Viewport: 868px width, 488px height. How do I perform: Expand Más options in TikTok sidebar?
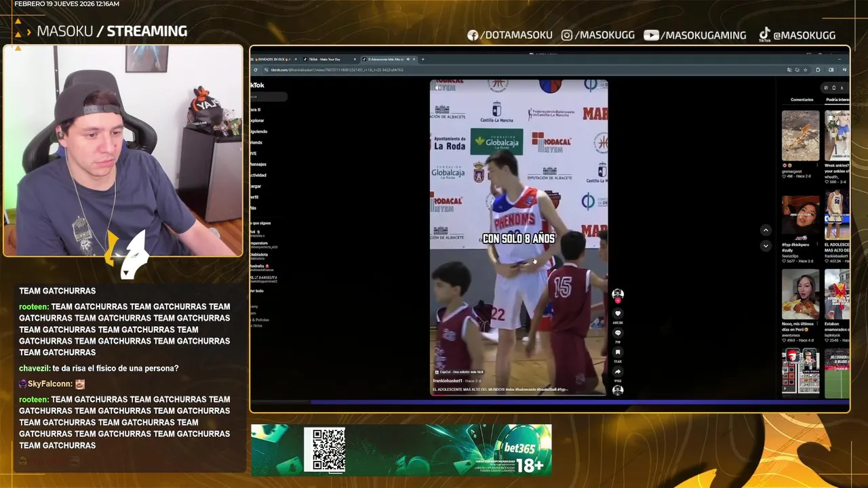coord(254,208)
